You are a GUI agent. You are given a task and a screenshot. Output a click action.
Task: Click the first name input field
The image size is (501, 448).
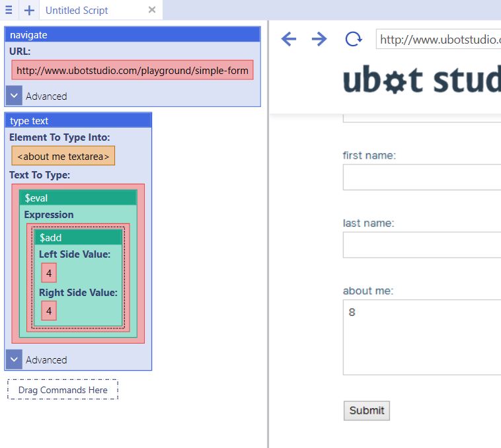[x=422, y=177]
